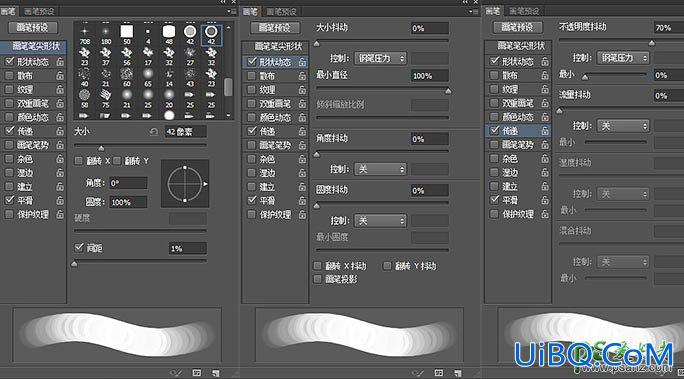This screenshot has width=684, height=379.
Task: Click the 70% 不透明度抖动 value field
Action: pos(669,27)
